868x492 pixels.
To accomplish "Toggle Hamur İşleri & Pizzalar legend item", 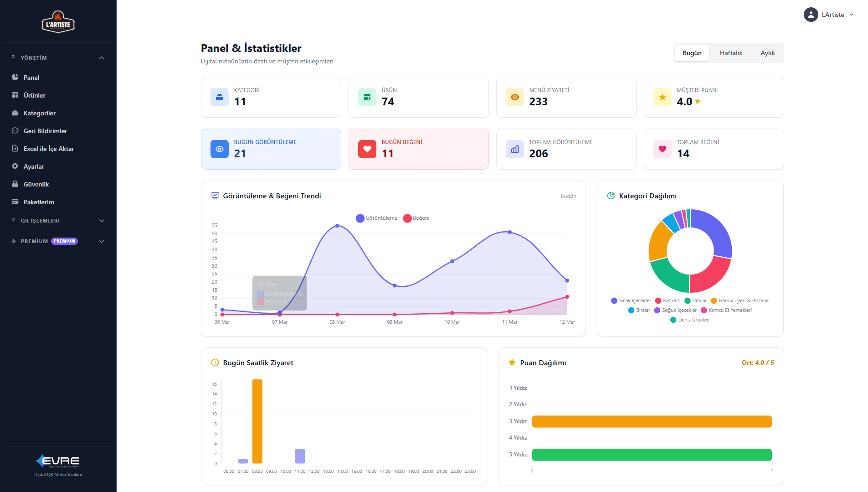I will point(740,300).
